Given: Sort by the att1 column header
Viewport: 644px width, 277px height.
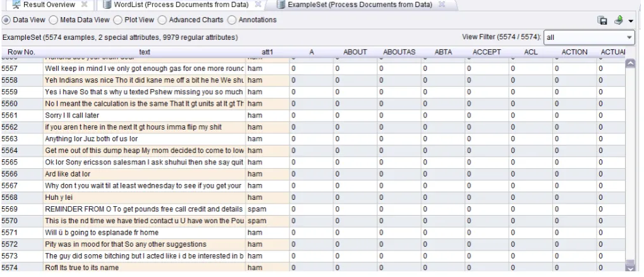Looking at the screenshot, I should [267, 52].
